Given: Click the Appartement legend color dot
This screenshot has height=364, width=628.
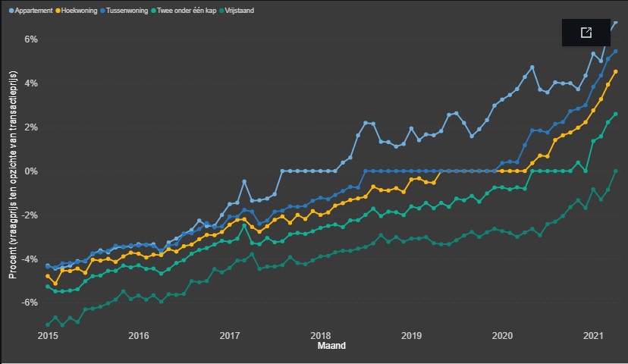Looking at the screenshot, I should tap(11, 10).
